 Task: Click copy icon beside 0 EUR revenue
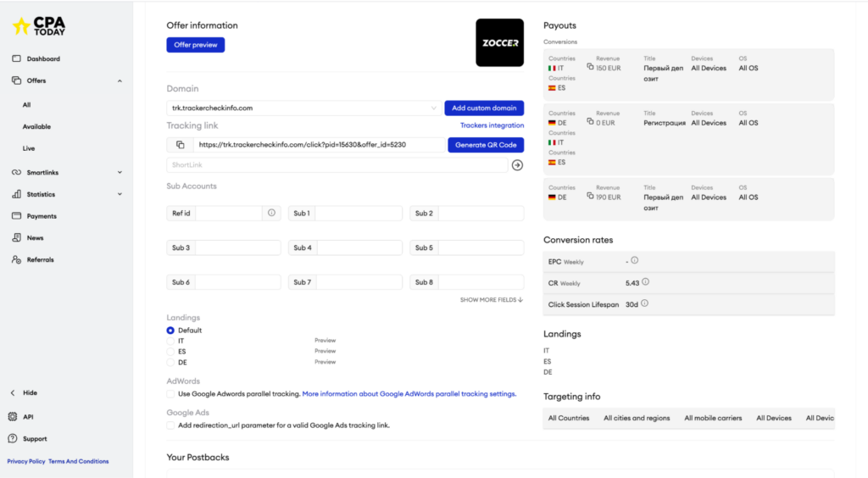tap(590, 121)
